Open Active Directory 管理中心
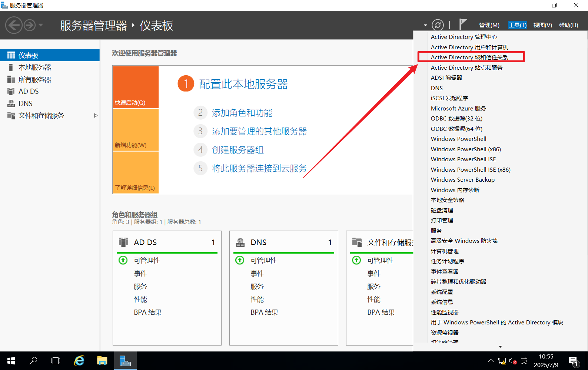Image resolution: width=588 pixels, height=370 pixels. click(x=464, y=37)
